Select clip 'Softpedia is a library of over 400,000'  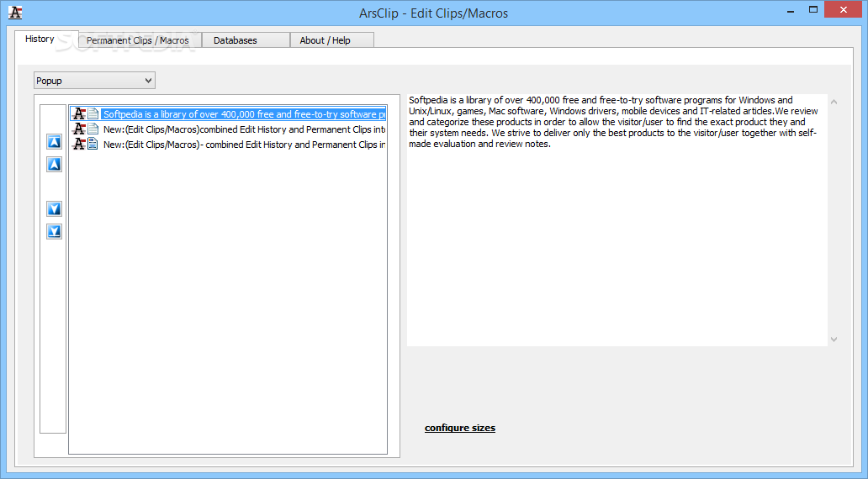point(244,114)
